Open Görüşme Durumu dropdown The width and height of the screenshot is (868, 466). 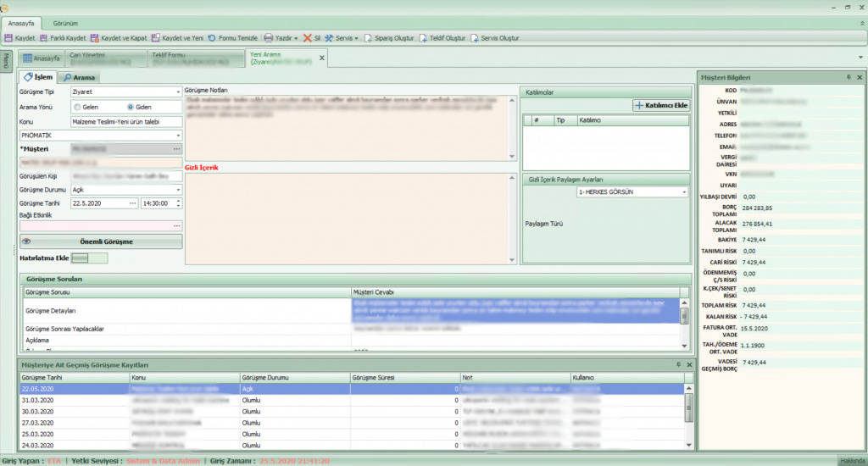(x=178, y=190)
